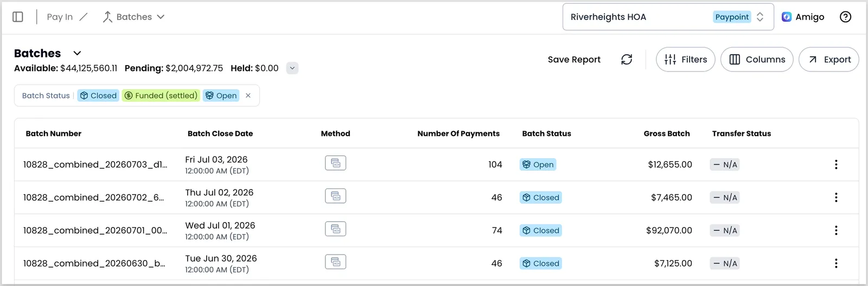Open batch 10828_combined_20260702_6…
The image size is (868, 286).
[93, 198]
